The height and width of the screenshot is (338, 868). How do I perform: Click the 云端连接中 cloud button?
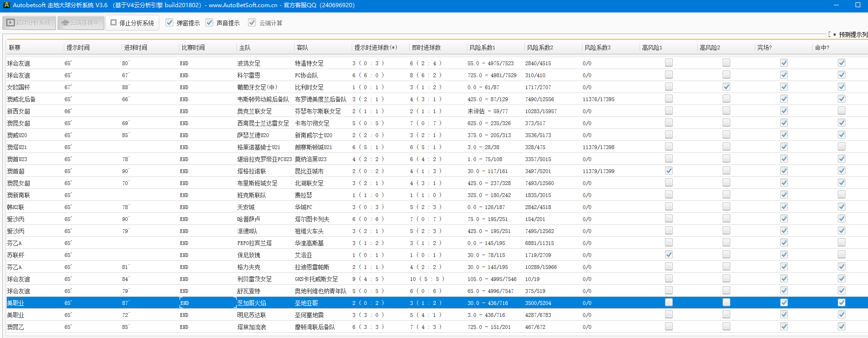click(81, 23)
